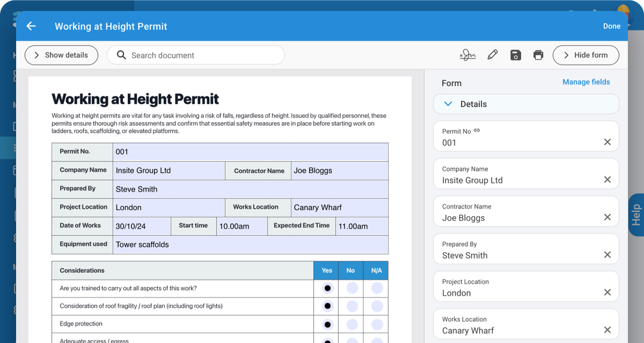The height and width of the screenshot is (343, 644).
Task: Select the pencil annotation icon
Action: (x=492, y=54)
